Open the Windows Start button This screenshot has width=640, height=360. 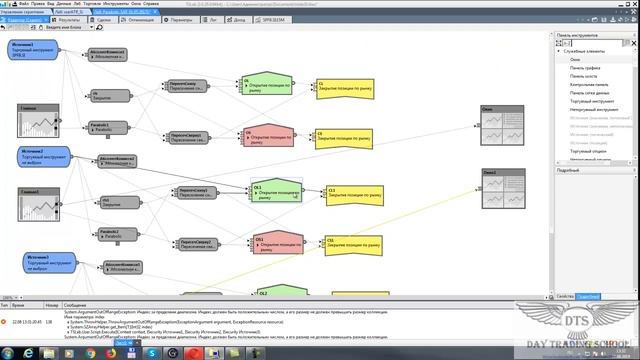[x=7, y=353]
